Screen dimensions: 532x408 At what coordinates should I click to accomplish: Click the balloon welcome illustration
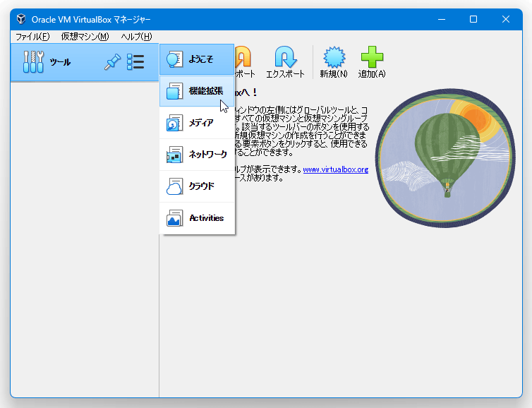[445, 158]
